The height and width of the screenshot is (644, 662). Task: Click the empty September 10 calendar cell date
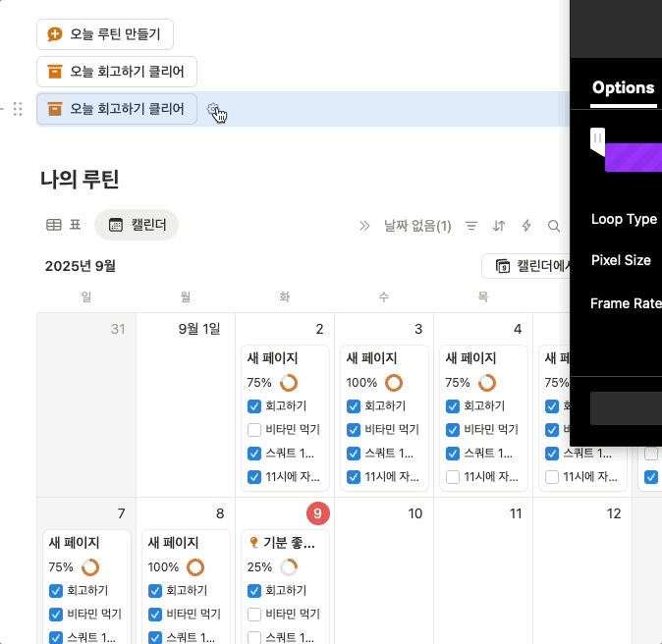coord(415,513)
